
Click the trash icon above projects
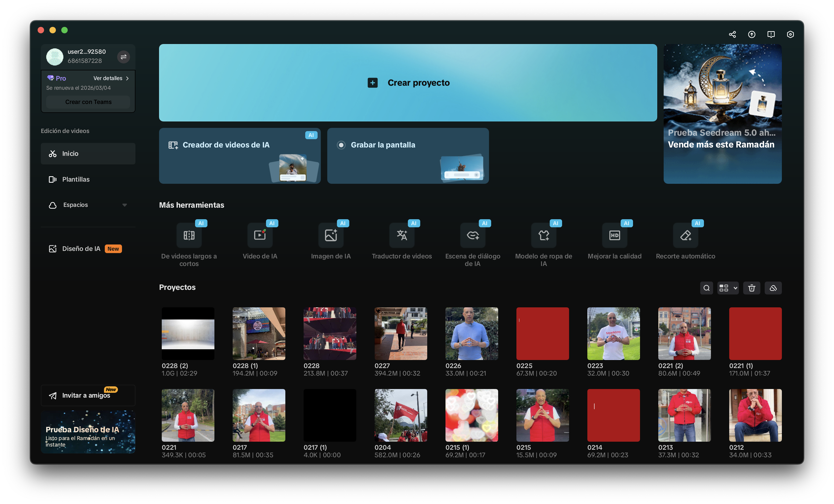coord(752,288)
